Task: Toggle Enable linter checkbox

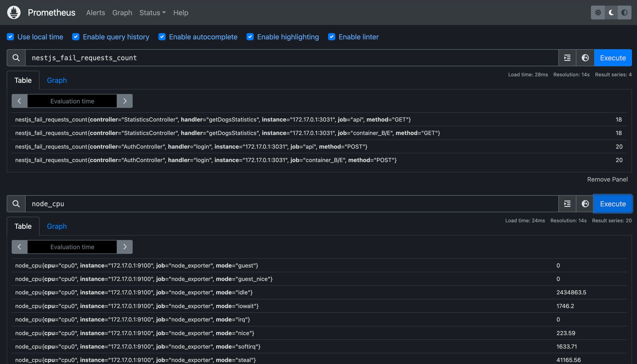Action: pos(332,37)
